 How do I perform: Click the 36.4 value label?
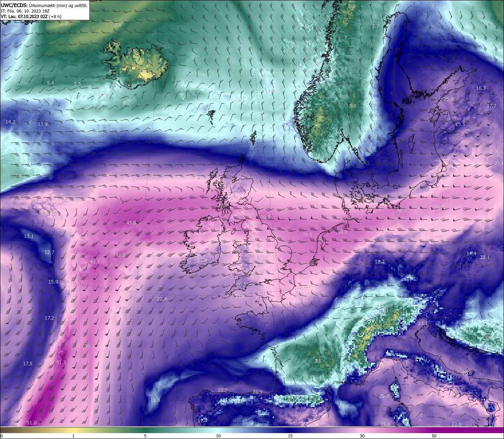pos(439,207)
